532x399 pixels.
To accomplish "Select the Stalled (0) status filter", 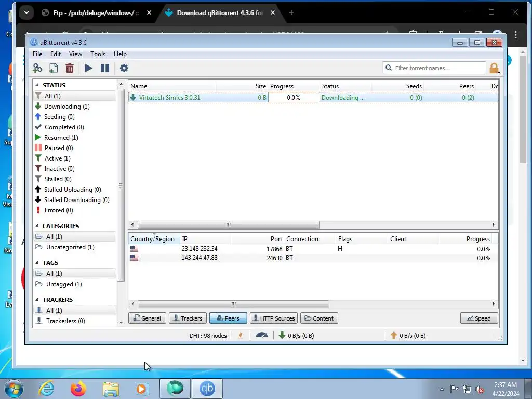I will click(58, 179).
